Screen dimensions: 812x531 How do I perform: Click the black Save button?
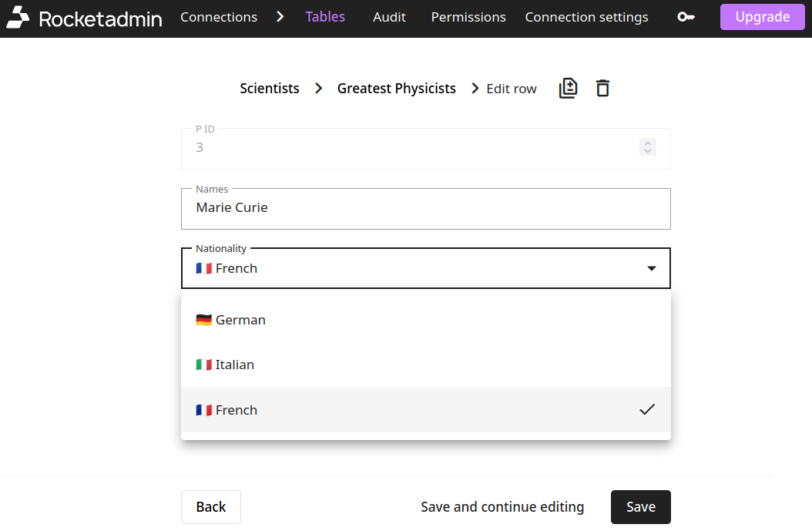641,506
